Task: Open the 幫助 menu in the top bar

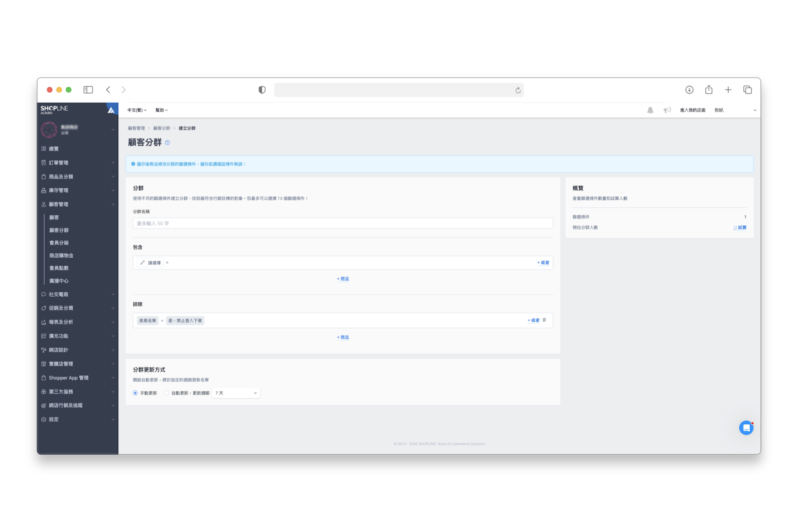Action: [x=161, y=110]
